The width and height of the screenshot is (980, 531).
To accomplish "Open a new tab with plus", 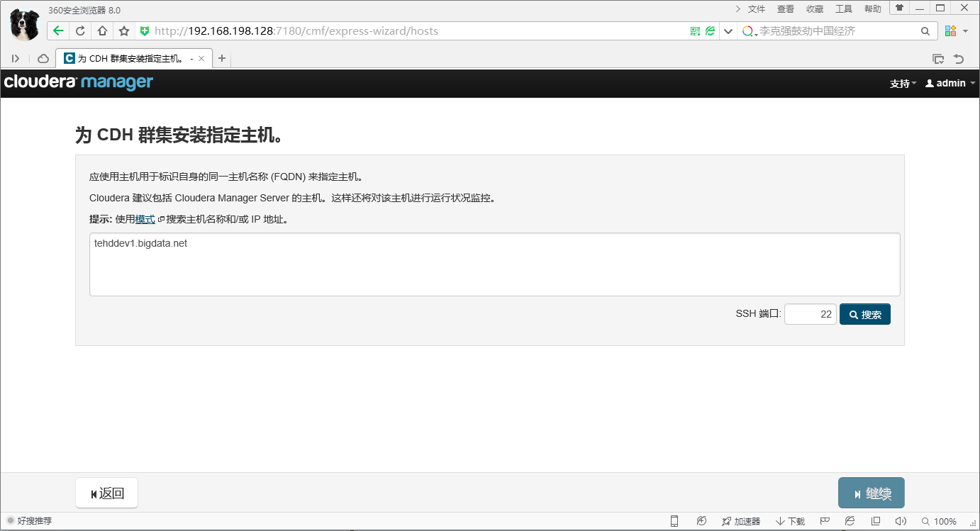I will pos(222,58).
